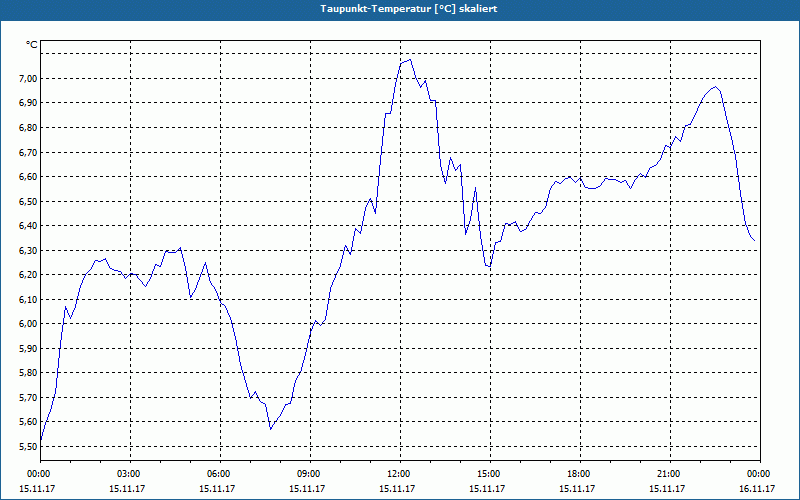Select the 03:00 x-axis time label
Viewport: 800px width, 500px height.
coord(127,474)
